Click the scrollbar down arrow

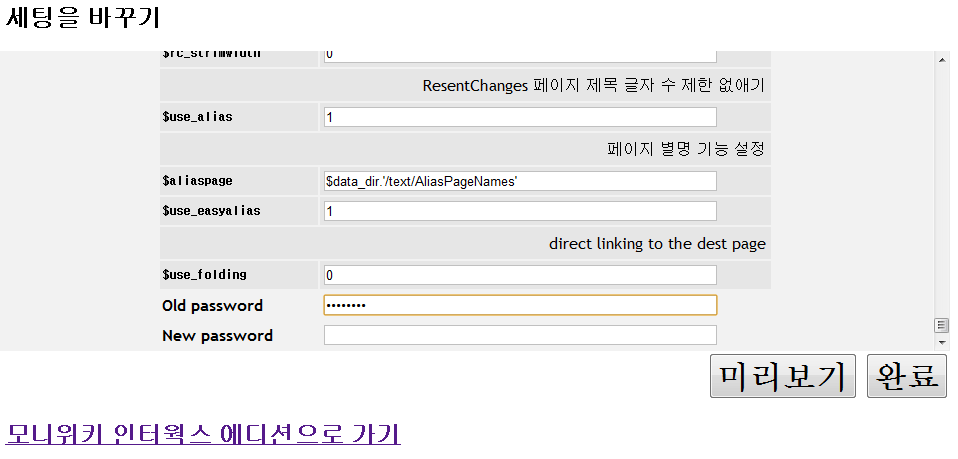(941, 342)
